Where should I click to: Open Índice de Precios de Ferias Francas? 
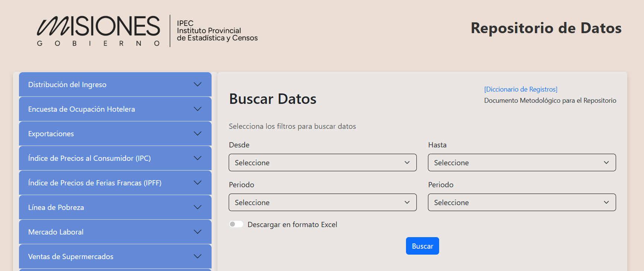click(115, 183)
